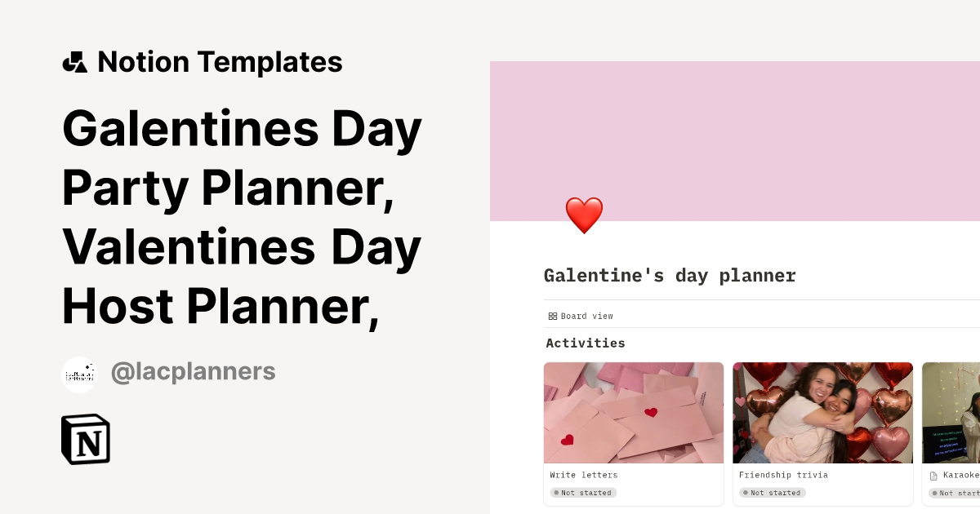This screenshot has width=980, height=514.
Task: Open the Friendship trivia card thumbnail
Action: pos(822,412)
